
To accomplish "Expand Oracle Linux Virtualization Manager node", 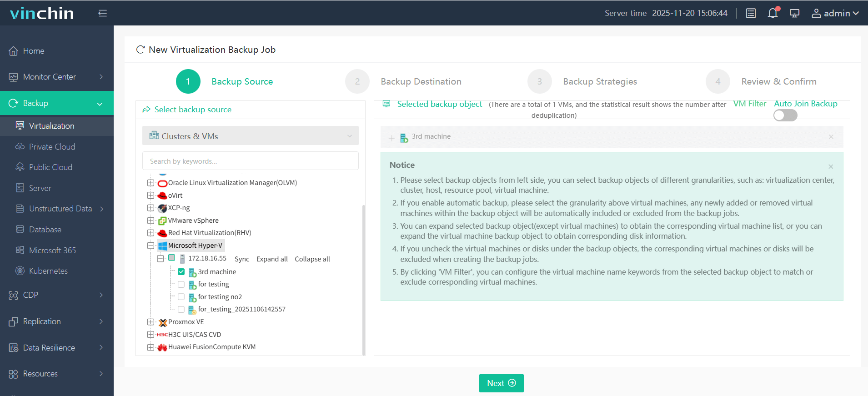I will 151,183.
